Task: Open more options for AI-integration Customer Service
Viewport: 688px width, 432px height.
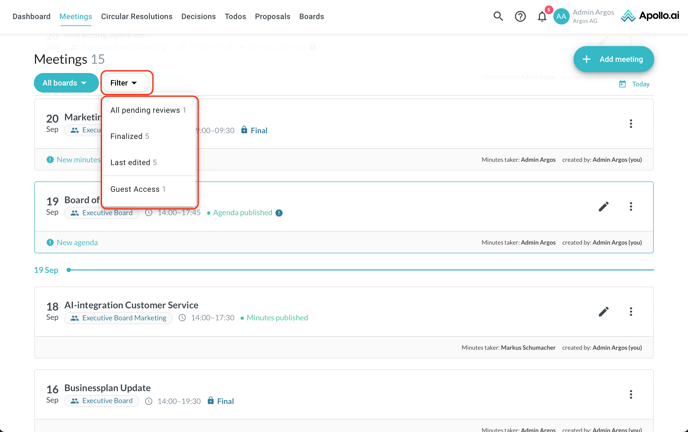Action: pyautogui.click(x=631, y=312)
